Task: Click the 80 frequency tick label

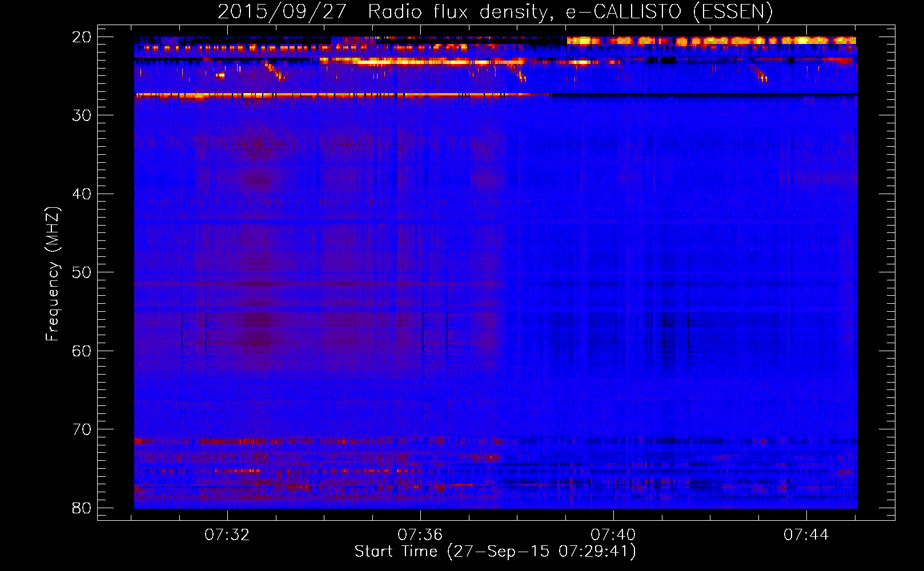Action: click(82, 508)
